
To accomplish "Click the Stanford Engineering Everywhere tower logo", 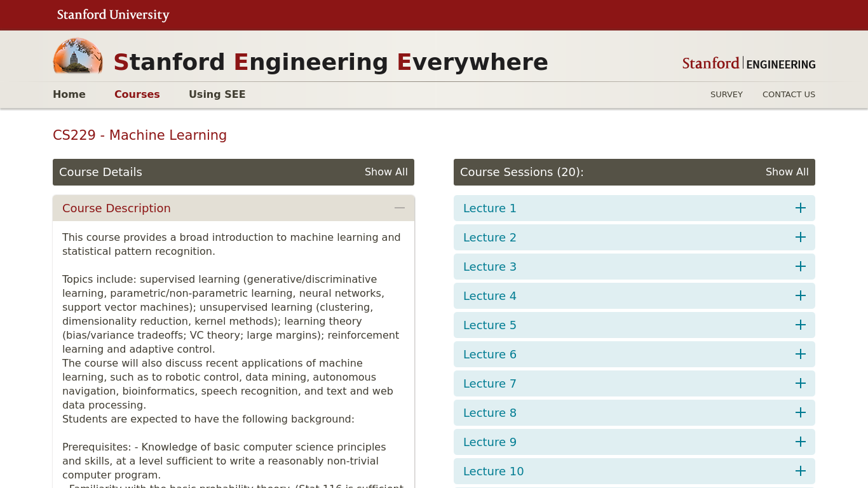I will (x=78, y=57).
